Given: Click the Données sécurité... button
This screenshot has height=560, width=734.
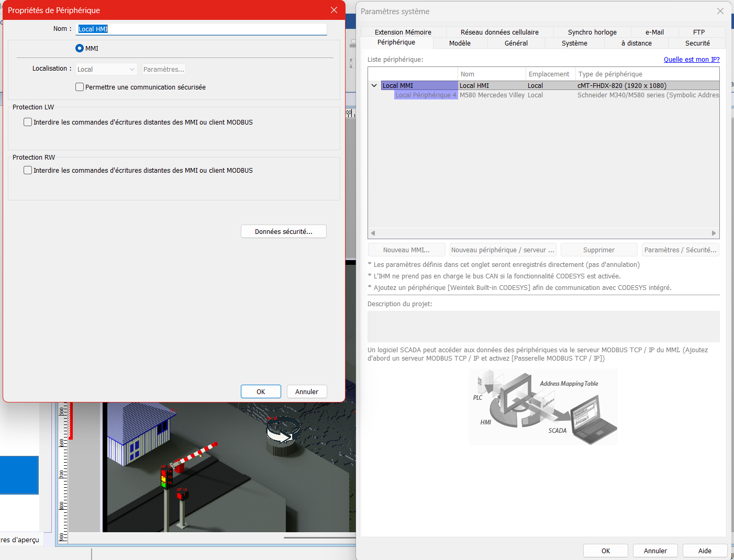Looking at the screenshot, I should (283, 231).
